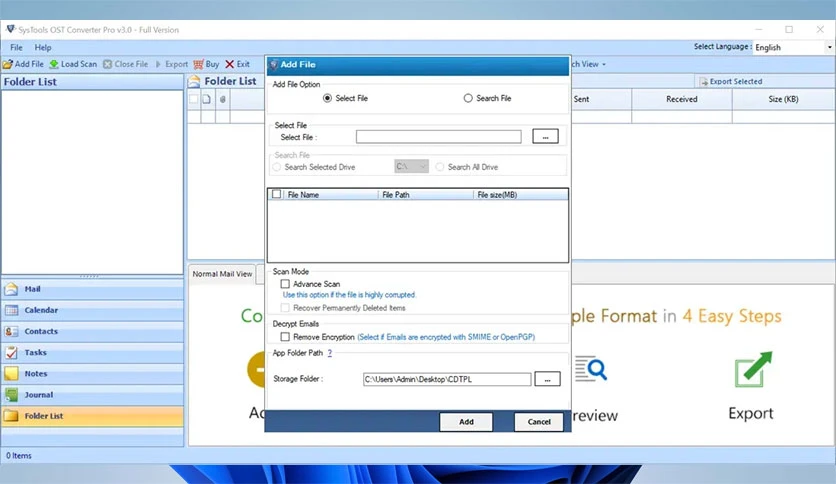This screenshot has height=484, width=836.
Task: Sort by the Received column header
Action: tap(681, 99)
